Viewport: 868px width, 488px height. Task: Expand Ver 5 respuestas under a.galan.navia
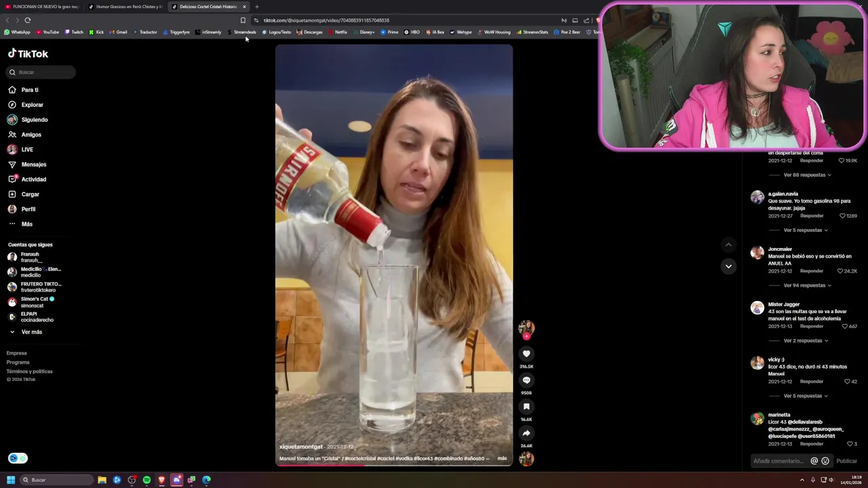(806, 230)
